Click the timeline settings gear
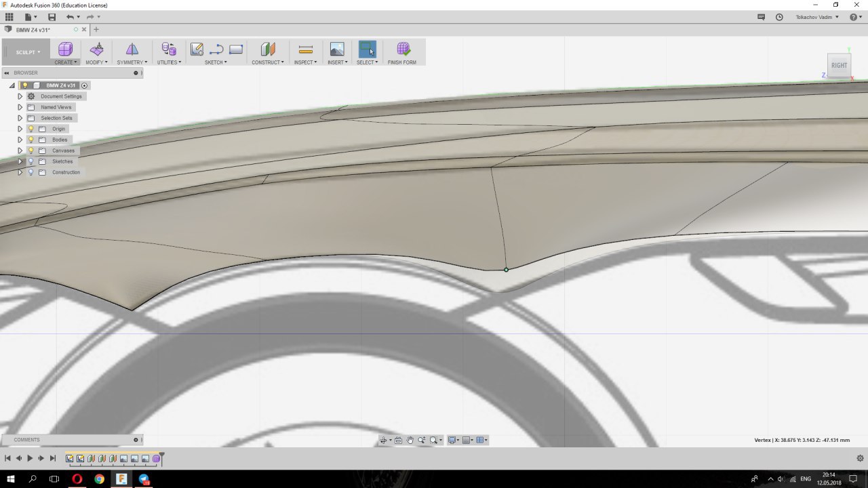 [860, 458]
